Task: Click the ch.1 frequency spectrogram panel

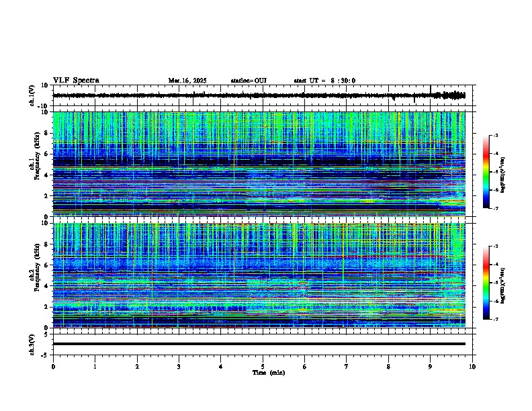Action: click(259, 164)
